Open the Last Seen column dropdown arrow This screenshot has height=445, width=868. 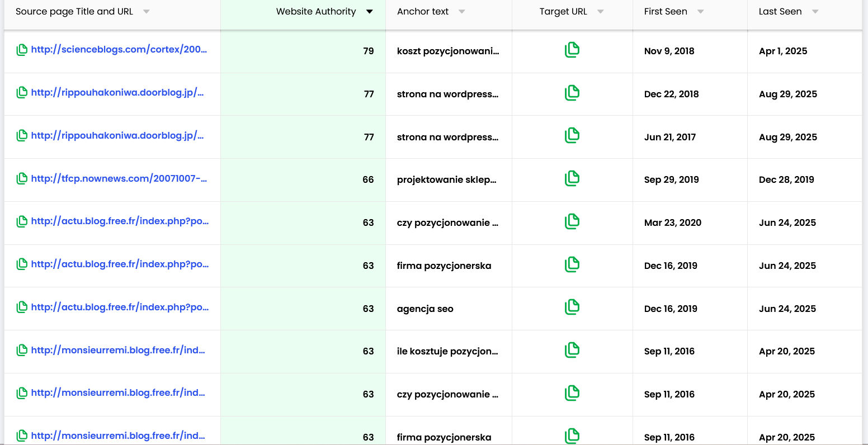[815, 12]
